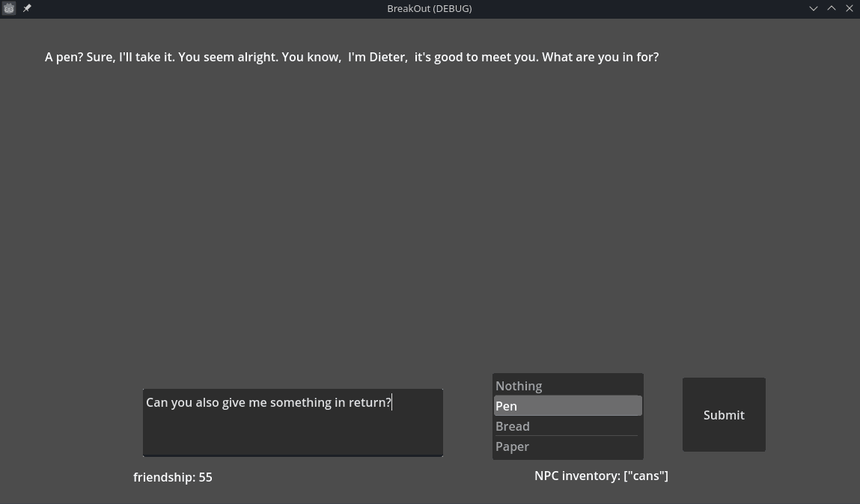Focus the typed message 'Can you also give'
The image size is (860, 504).
pyautogui.click(x=196, y=402)
